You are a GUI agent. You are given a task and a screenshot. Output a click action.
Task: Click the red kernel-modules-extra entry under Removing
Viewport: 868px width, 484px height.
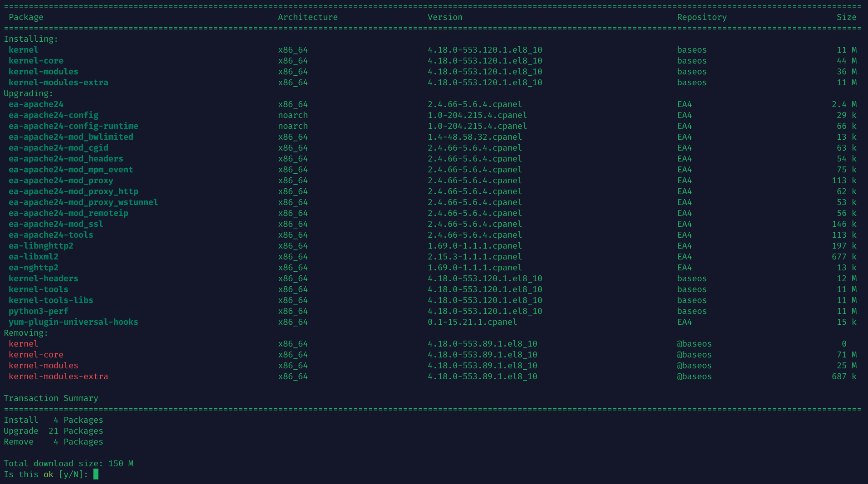[x=58, y=376]
